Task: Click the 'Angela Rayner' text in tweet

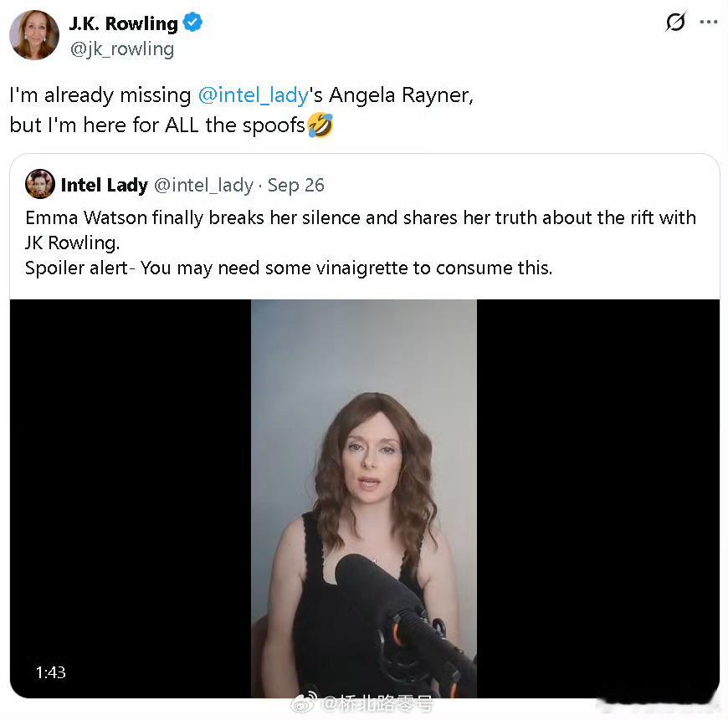Action: (401, 95)
